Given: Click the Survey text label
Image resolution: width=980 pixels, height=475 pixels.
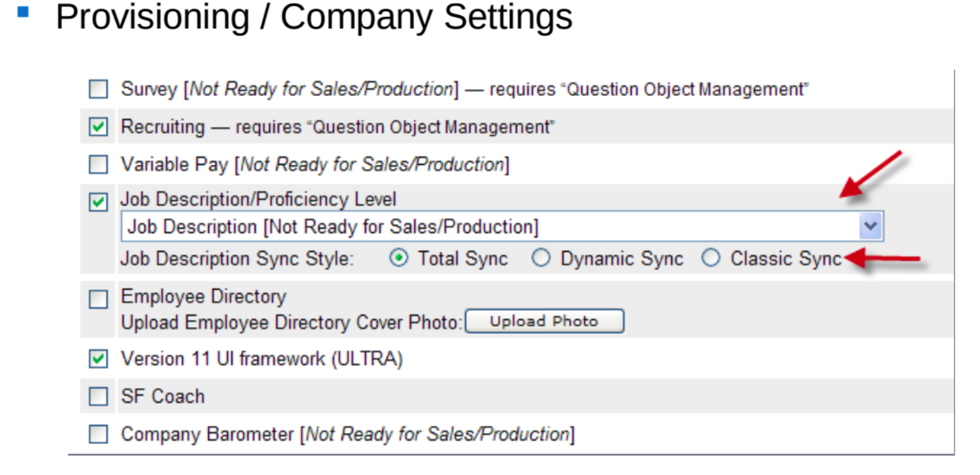Looking at the screenshot, I should coord(149,90).
